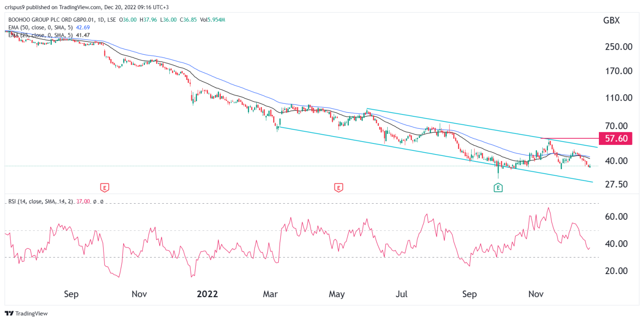
Task: Click the 40.00 level on the RSI scale
Action: click(x=615, y=244)
